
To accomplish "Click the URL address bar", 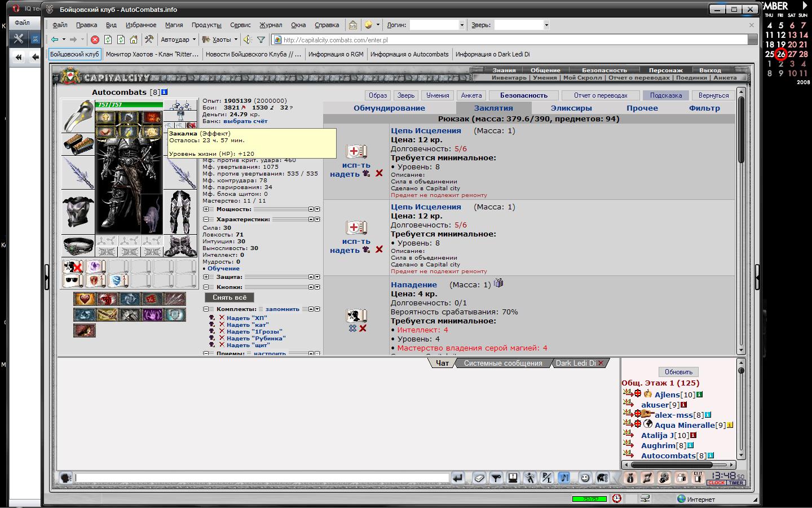I will coord(510,40).
